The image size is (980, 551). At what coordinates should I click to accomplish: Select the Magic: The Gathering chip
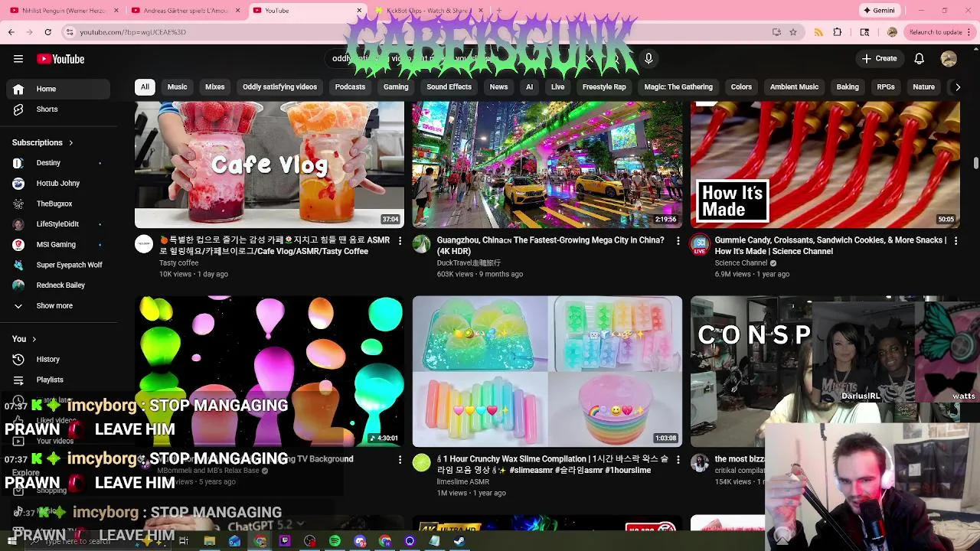tap(678, 87)
